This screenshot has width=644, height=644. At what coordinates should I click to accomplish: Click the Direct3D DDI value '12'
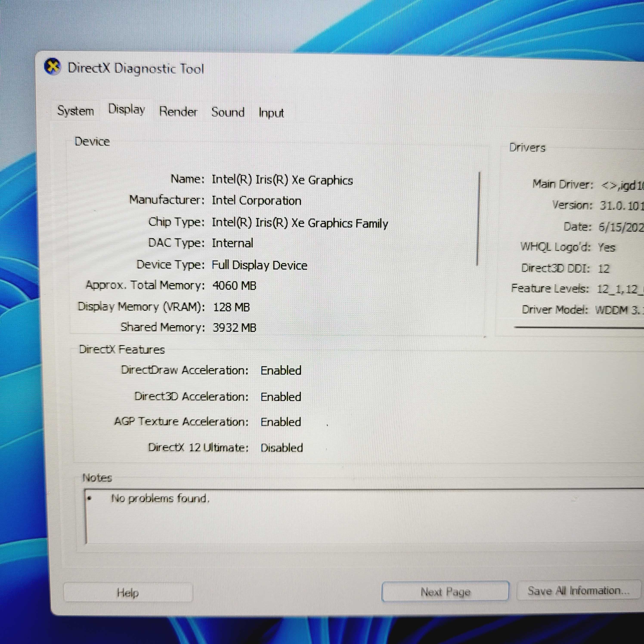click(x=604, y=269)
